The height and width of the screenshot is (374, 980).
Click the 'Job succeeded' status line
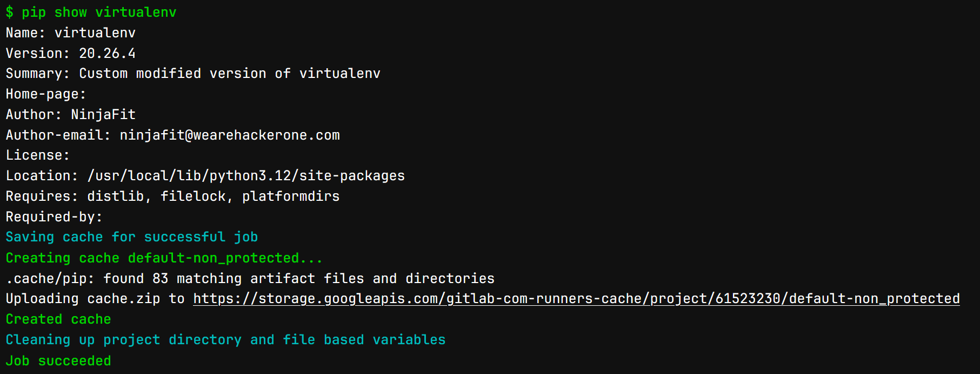58,361
